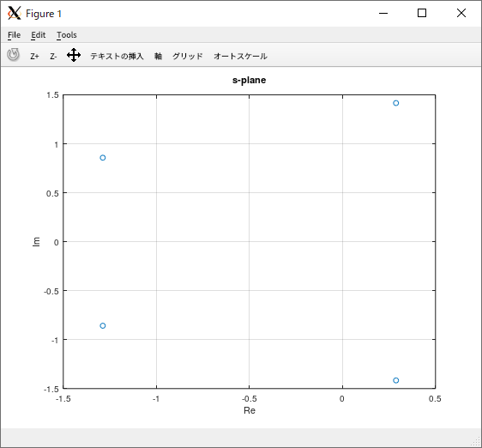Toggle the グリッド grid button
The height and width of the screenshot is (448, 482).
pos(188,57)
